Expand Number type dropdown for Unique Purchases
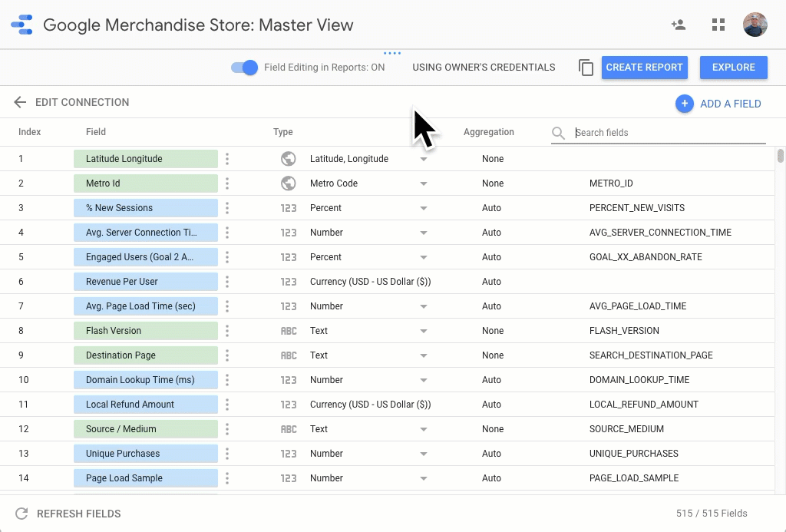Screen dimensions: 786x532 tap(424, 454)
